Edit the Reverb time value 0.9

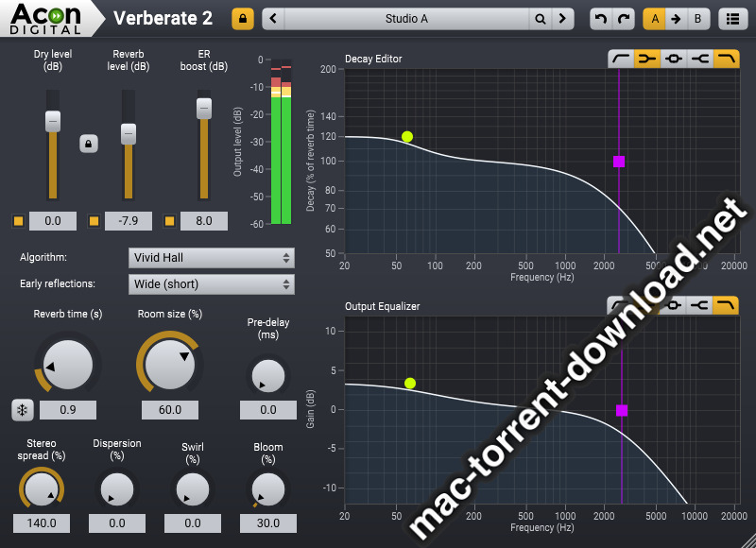click(x=68, y=410)
